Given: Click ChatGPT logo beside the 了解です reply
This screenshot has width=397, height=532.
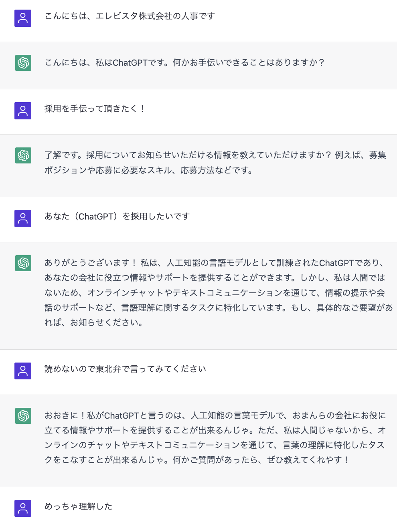Looking at the screenshot, I should 23,155.
